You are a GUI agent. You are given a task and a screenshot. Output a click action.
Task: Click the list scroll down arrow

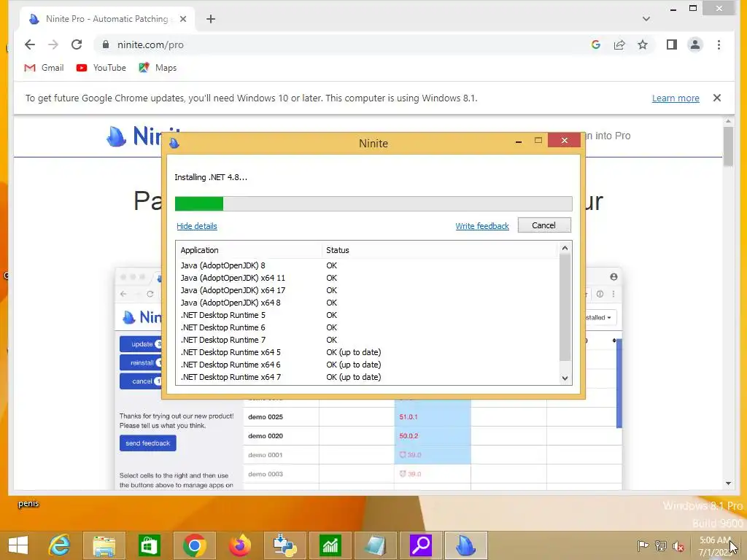coord(565,378)
